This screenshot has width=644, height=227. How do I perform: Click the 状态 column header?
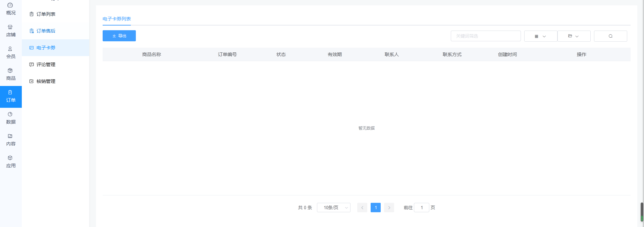coord(281,54)
